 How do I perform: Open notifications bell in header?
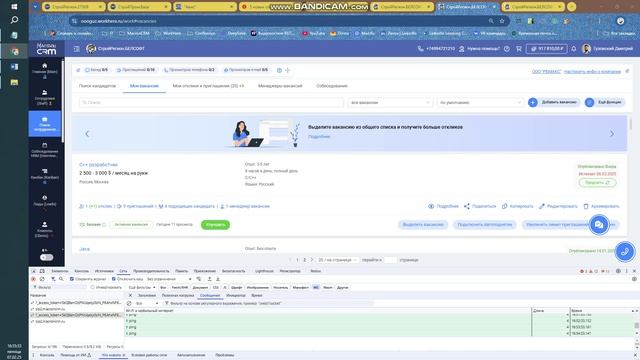pos(573,49)
